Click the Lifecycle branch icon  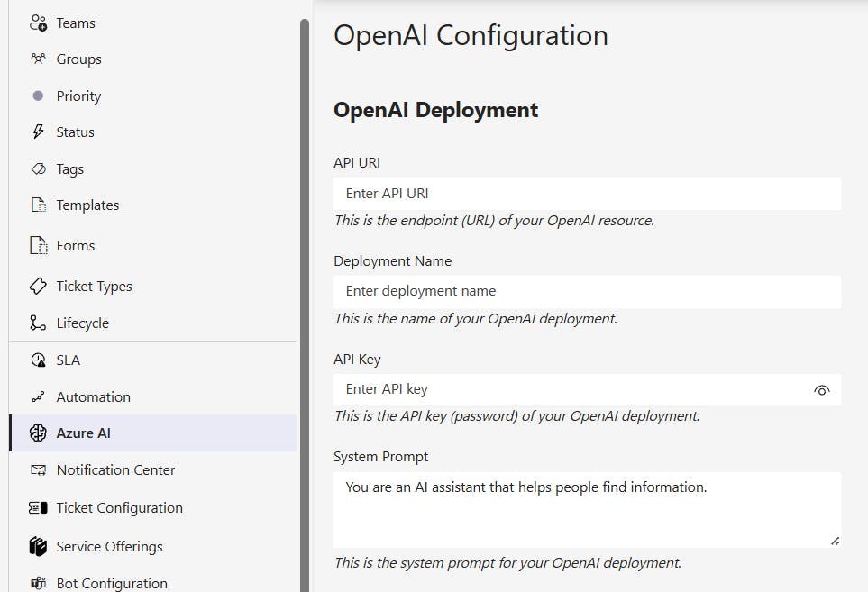38,323
